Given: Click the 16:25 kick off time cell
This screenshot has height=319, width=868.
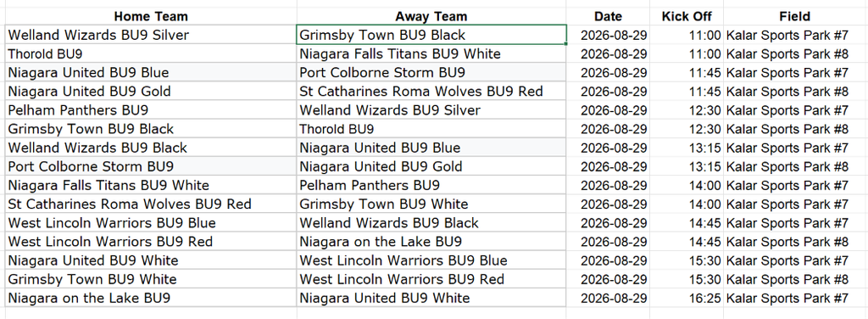Looking at the screenshot, I should coord(687,298).
